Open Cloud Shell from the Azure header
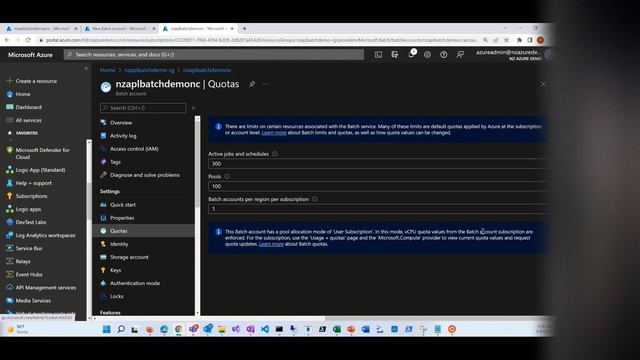This screenshot has height=360, width=640. 378,55
